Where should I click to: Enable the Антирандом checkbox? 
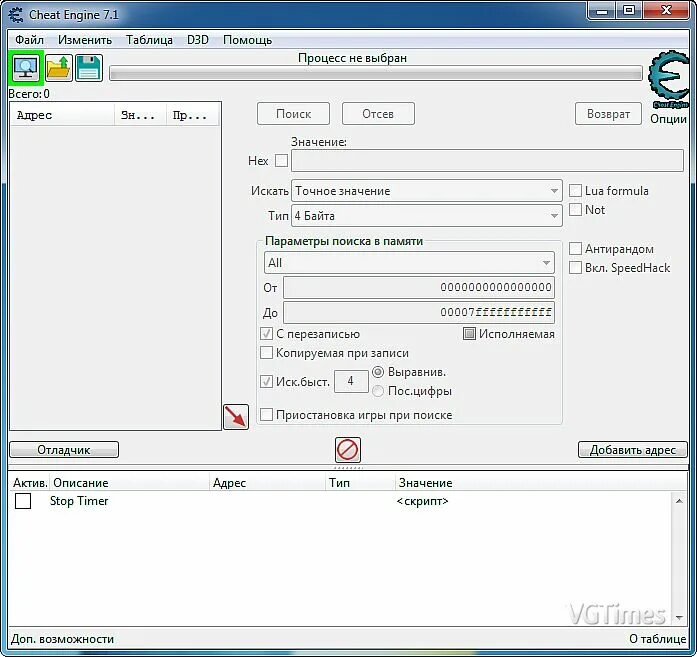575,248
